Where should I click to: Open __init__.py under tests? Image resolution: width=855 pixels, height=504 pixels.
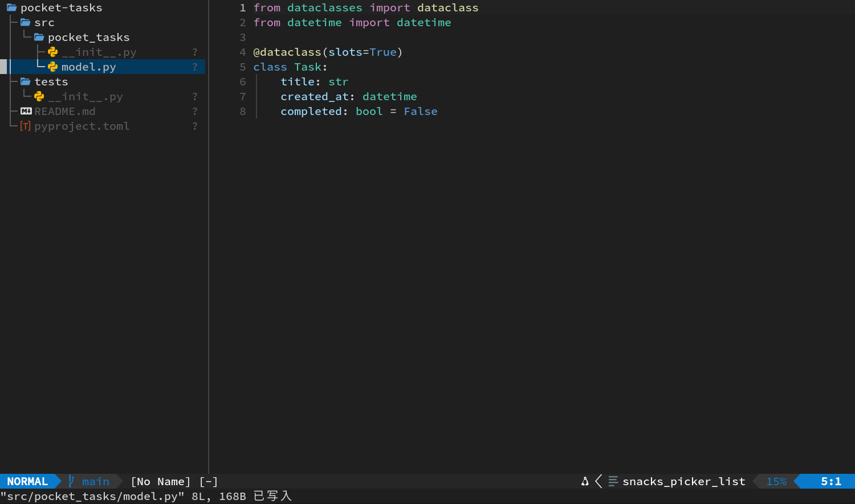coord(85,97)
